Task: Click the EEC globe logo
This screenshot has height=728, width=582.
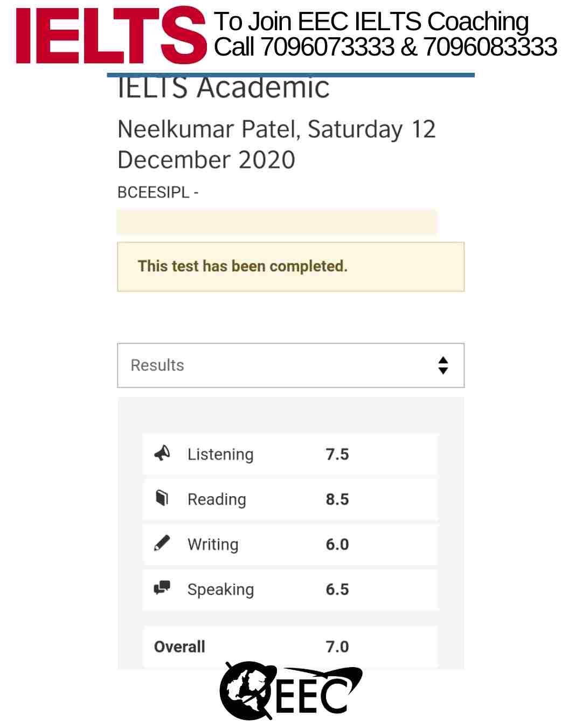Action: [x=291, y=691]
